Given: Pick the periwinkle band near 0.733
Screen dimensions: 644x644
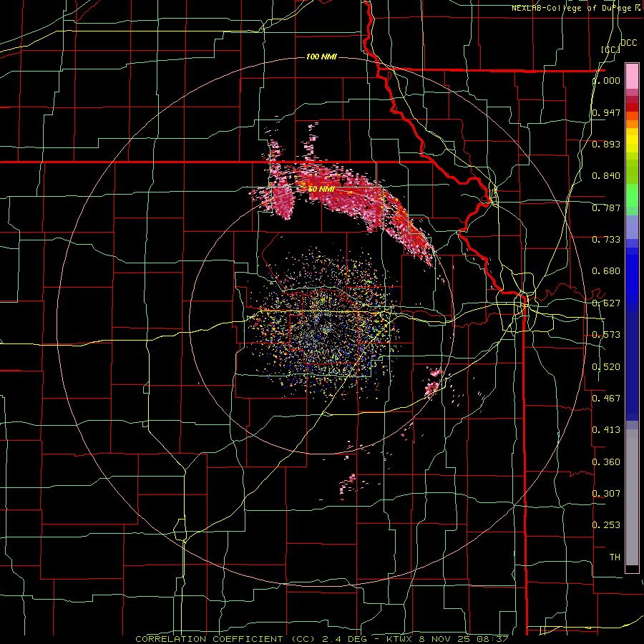Looking at the screenshot, I should [632, 227].
